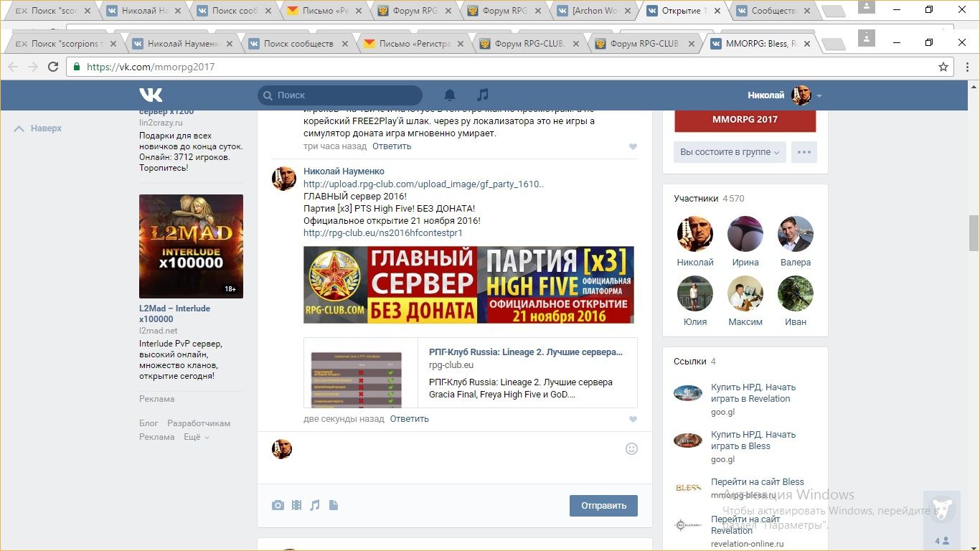
Task: Open the rpg-club.eu link preview thumbnail
Action: pos(361,373)
